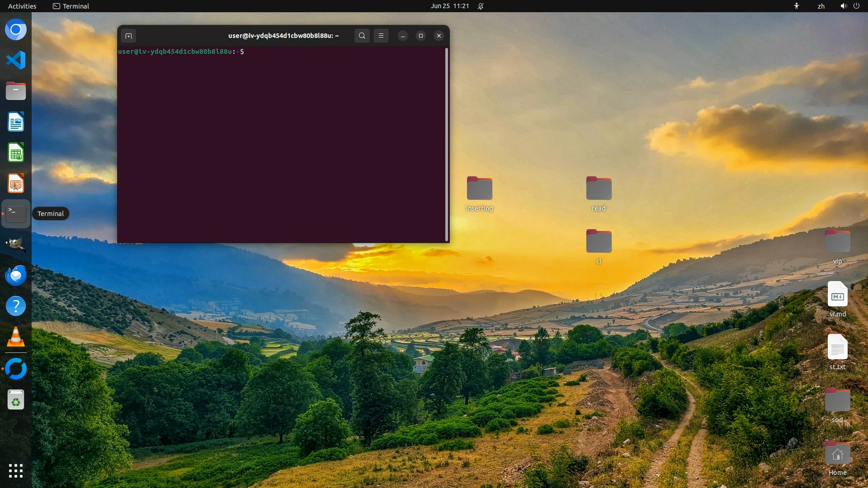Switch input source via zh indicator
Viewport: 868px width, 488px height.
click(x=821, y=6)
